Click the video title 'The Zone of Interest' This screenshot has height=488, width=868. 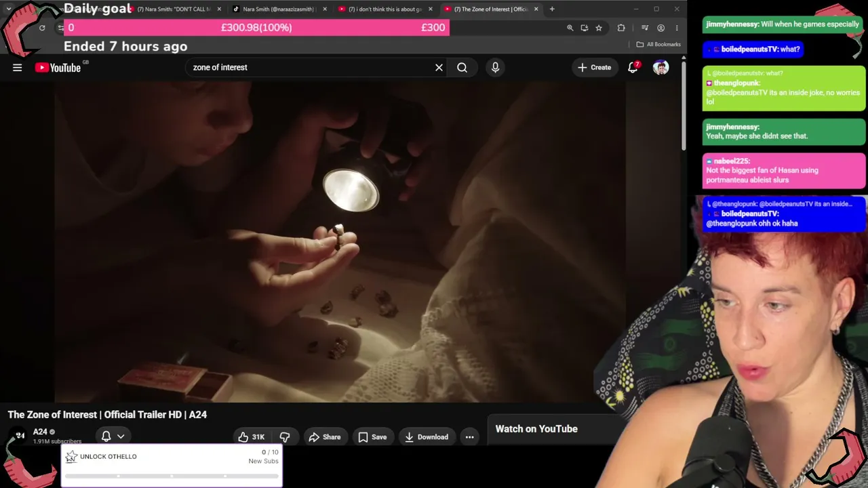pos(107,414)
